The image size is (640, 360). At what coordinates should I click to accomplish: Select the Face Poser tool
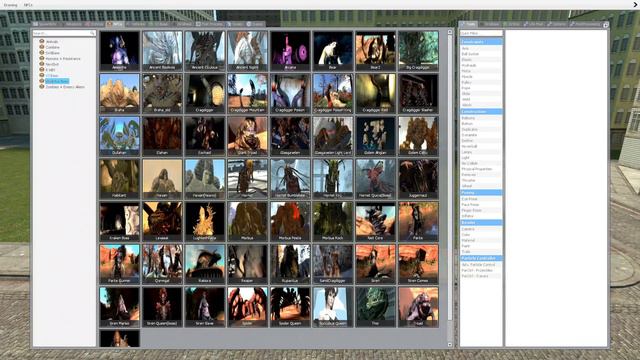pos(481,204)
